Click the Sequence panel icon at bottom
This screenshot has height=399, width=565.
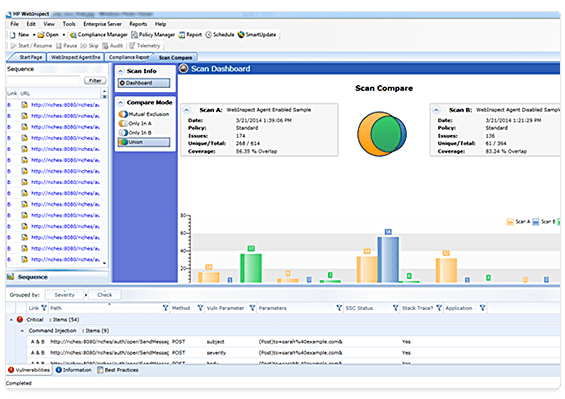[11, 277]
